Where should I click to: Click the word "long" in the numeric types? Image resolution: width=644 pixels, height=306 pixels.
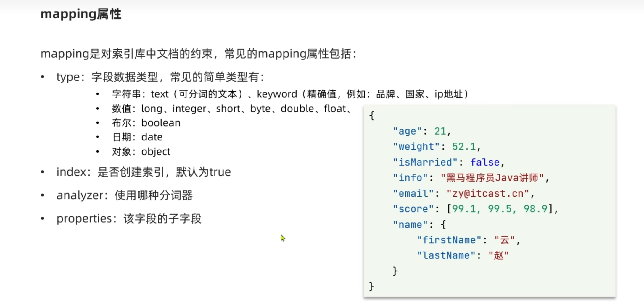[152, 109]
